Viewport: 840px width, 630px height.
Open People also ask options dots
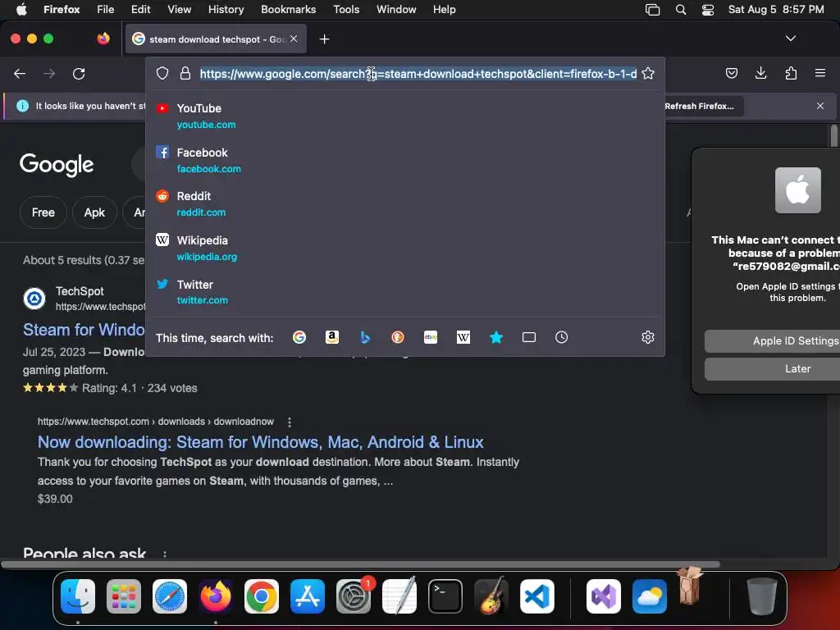pos(164,554)
